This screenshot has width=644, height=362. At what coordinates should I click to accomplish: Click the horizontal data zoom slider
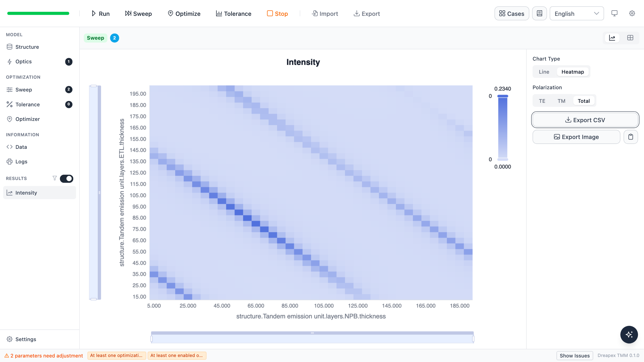[312, 338]
